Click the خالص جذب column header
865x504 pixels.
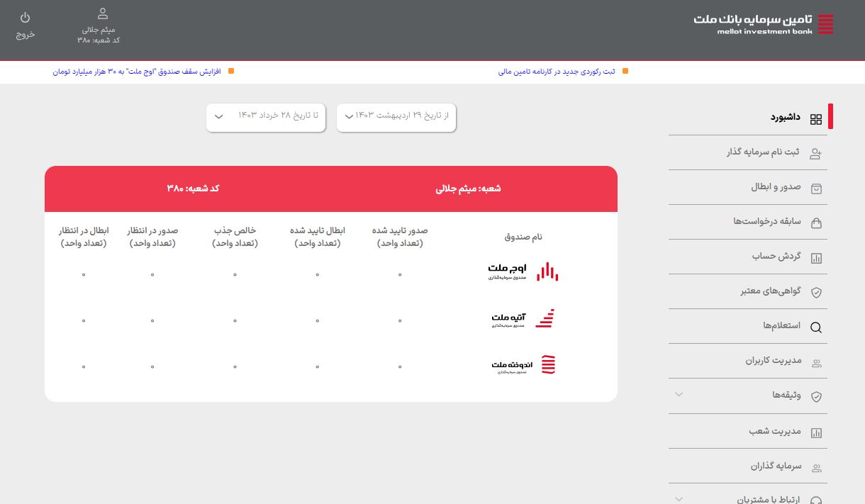coord(235,237)
